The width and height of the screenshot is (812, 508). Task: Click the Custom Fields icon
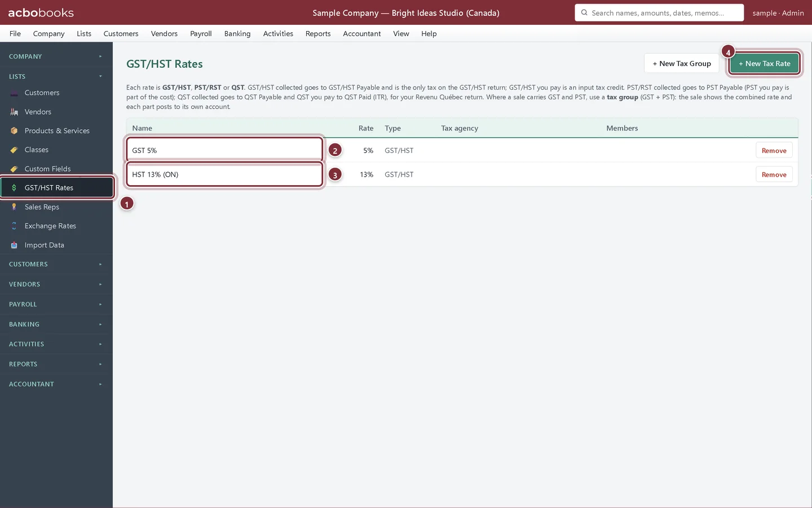(14, 169)
